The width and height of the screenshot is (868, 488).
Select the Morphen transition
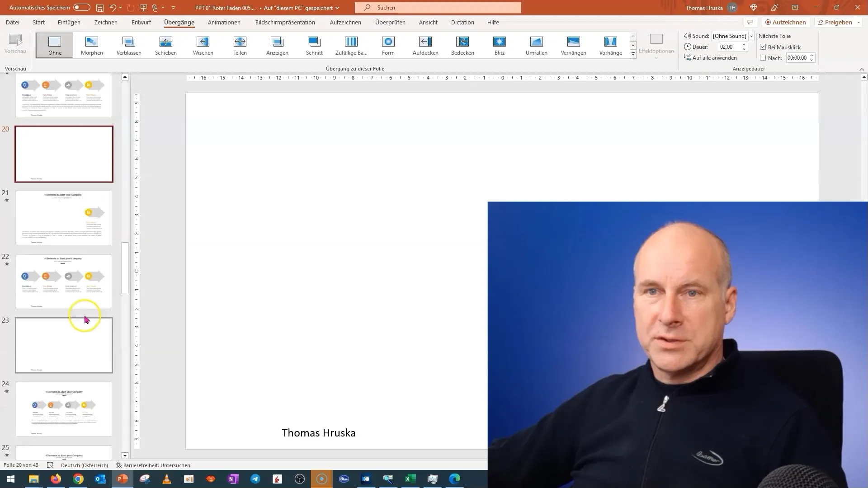point(92,45)
